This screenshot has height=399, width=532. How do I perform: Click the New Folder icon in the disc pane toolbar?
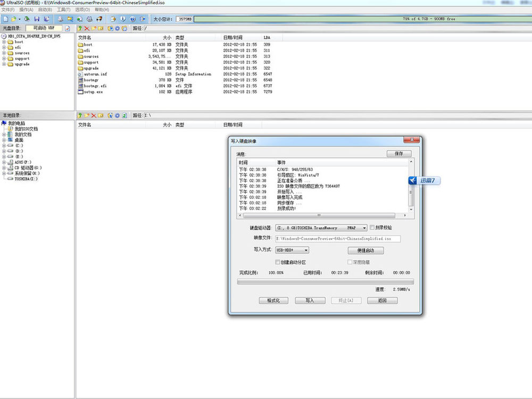coord(94,29)
